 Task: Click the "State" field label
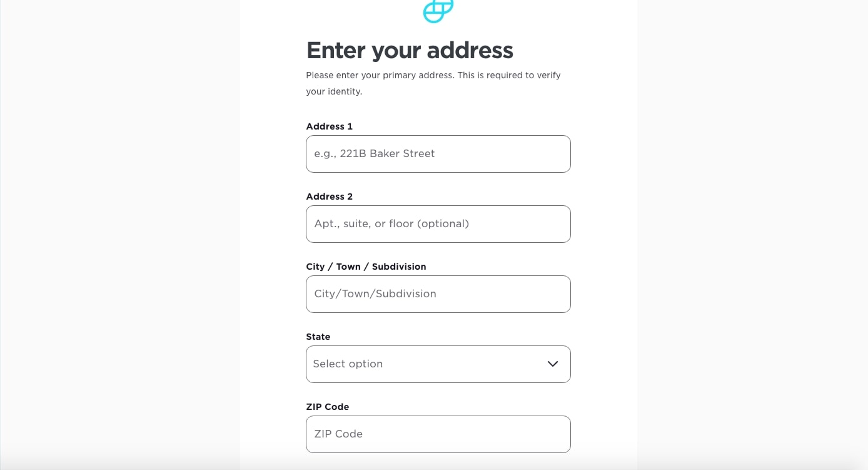(318, 337)
